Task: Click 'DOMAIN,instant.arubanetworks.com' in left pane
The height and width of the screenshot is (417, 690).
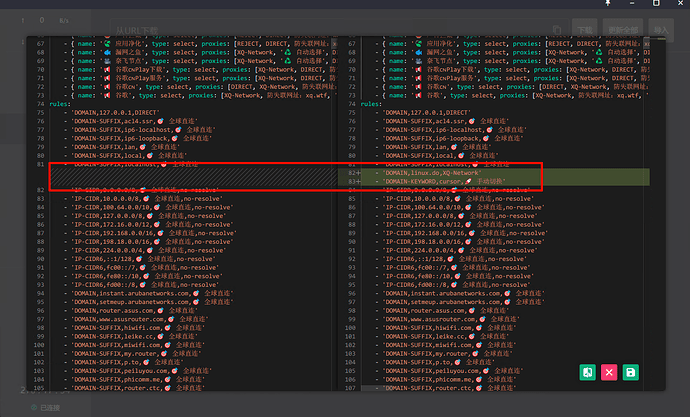Action: click(152, 293)
